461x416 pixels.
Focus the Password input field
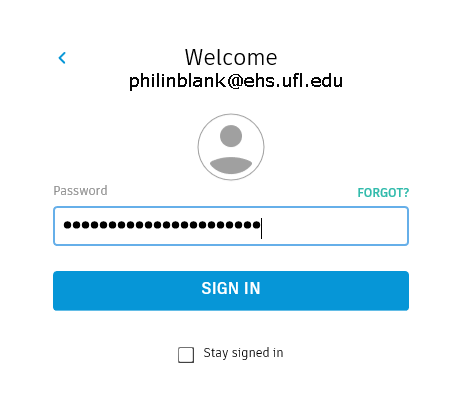[231, 226]
